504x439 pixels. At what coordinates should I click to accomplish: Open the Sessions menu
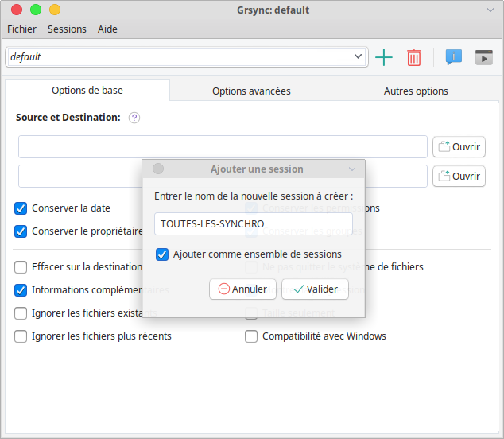pyautogui.click(x=67, y=29)
